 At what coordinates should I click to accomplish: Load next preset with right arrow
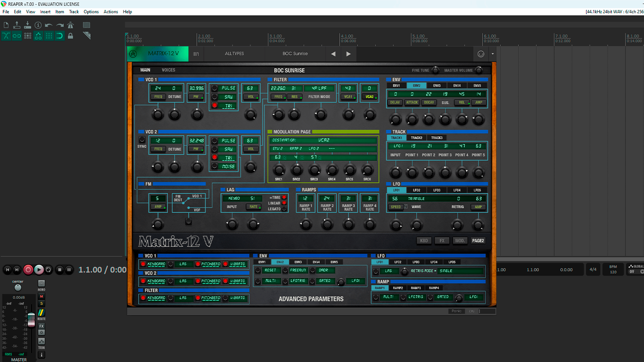coord(348,54)
